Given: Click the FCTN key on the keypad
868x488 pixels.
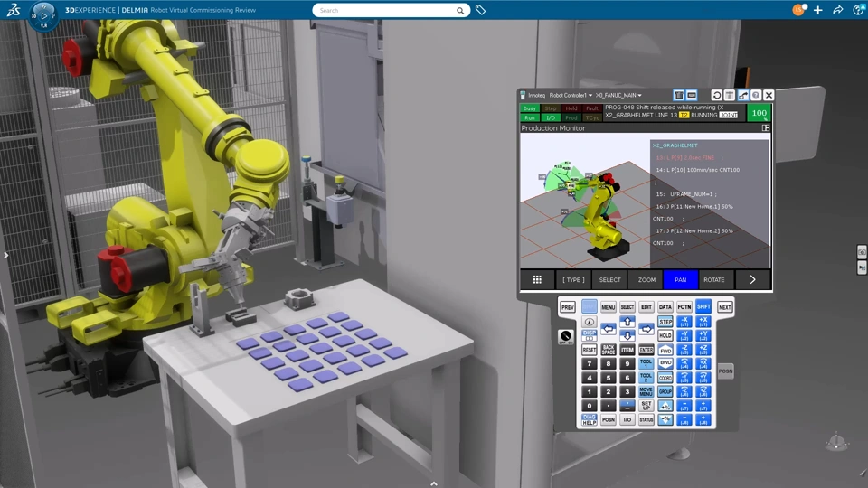Looking at the screenshot, I should [x=684, y=307].
